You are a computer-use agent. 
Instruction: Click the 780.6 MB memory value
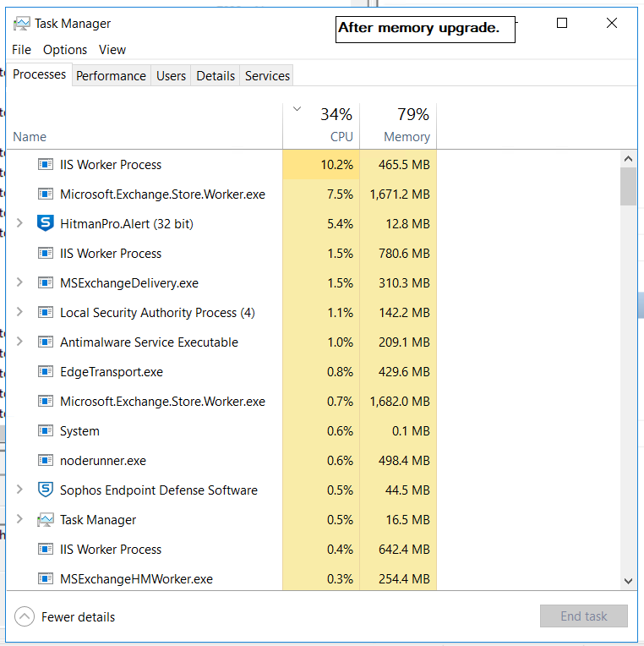coord(404,254)
